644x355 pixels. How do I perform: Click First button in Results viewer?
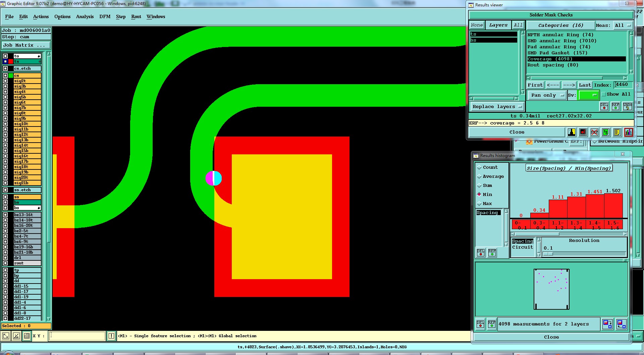[x=535, y=85]
